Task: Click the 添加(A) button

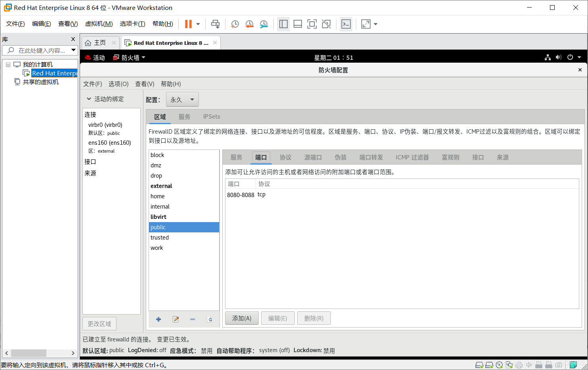Action: pyautogui.click(x=242, y=318)
